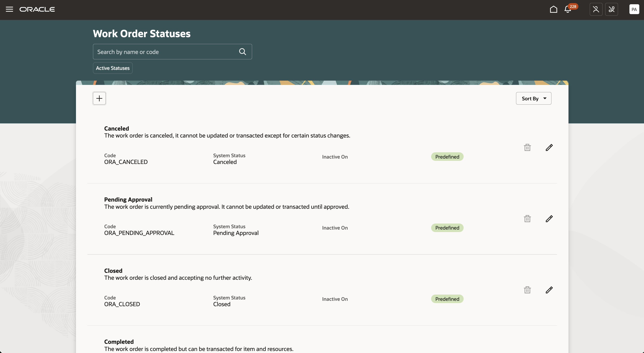644x353 pixels.
Task: Click the Canceled status description text
Action: [227, 136]
